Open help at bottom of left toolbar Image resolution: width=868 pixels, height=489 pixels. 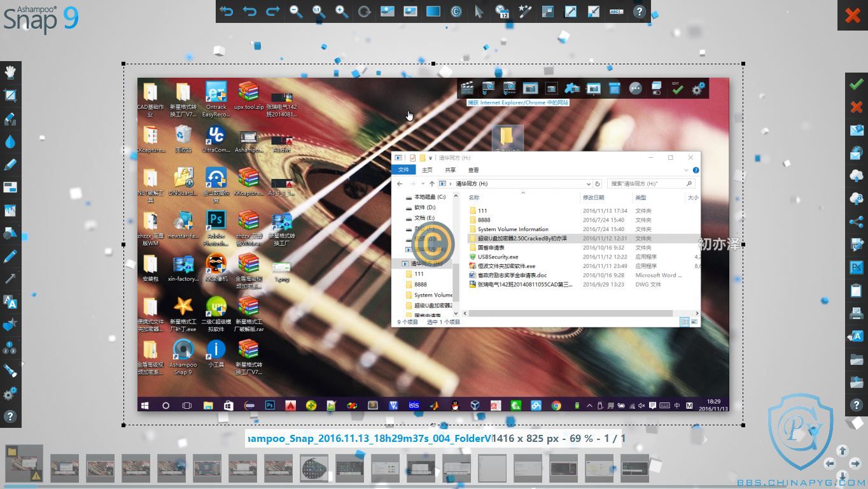point(10,416)
